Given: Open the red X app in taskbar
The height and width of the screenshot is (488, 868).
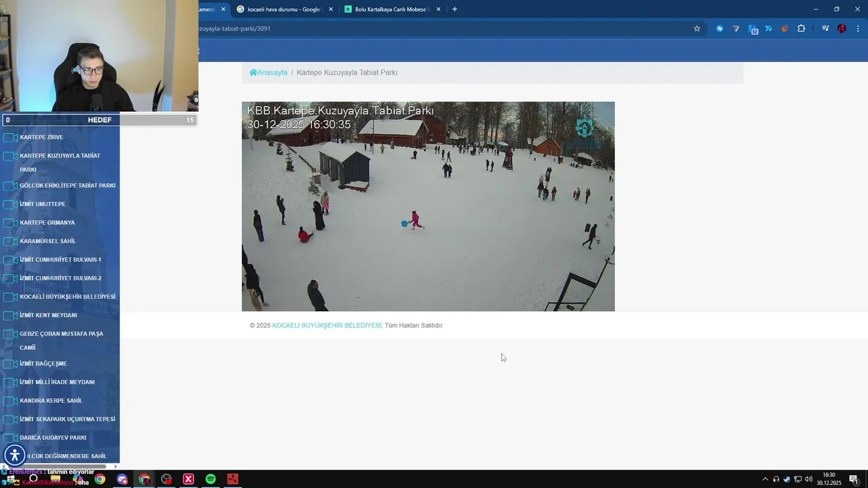Looking at the screenshot, I should [x=189, y=479].
